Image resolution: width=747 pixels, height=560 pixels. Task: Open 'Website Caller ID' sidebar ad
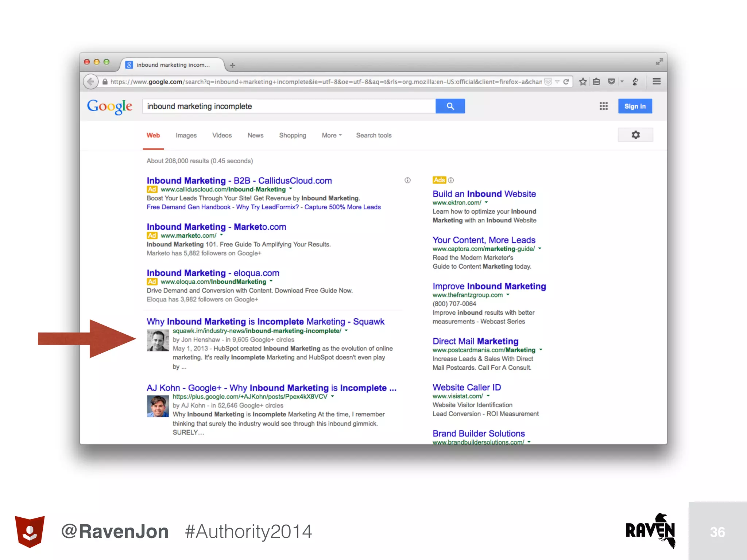tap(467, 387)
